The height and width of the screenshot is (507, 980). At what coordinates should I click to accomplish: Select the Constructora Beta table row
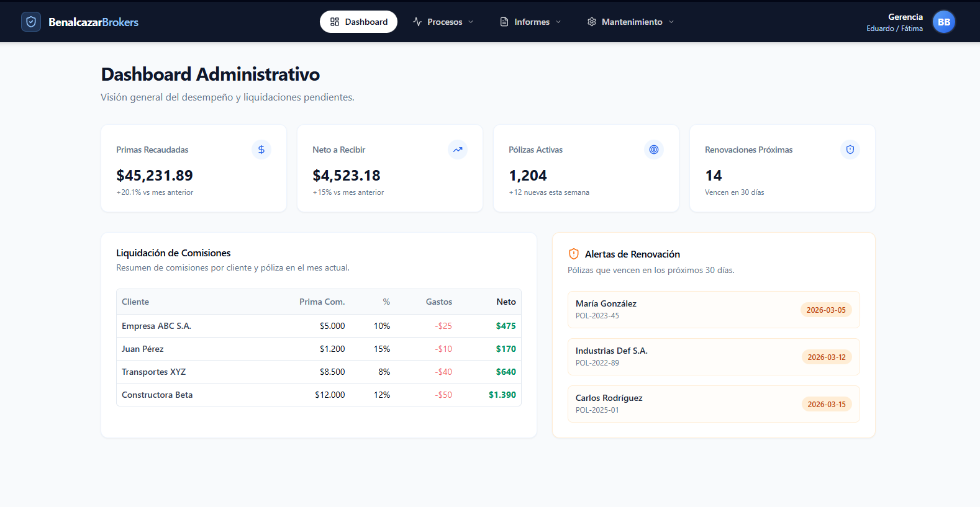318,395
